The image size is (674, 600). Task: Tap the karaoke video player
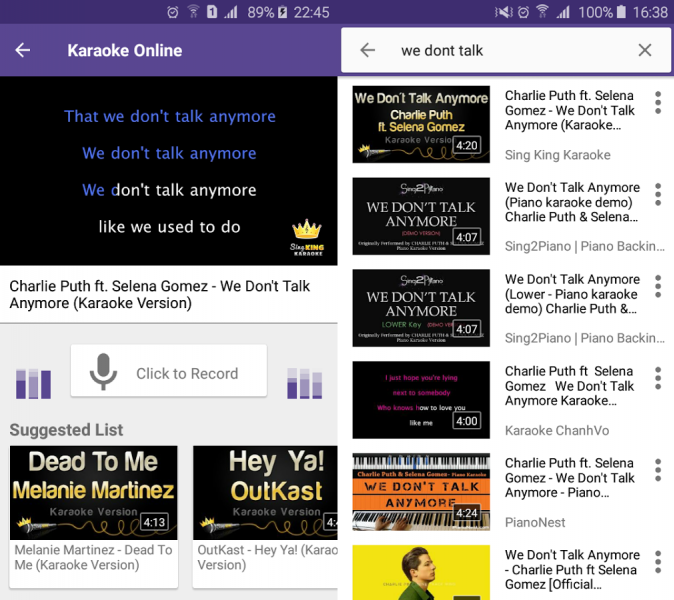168,171
